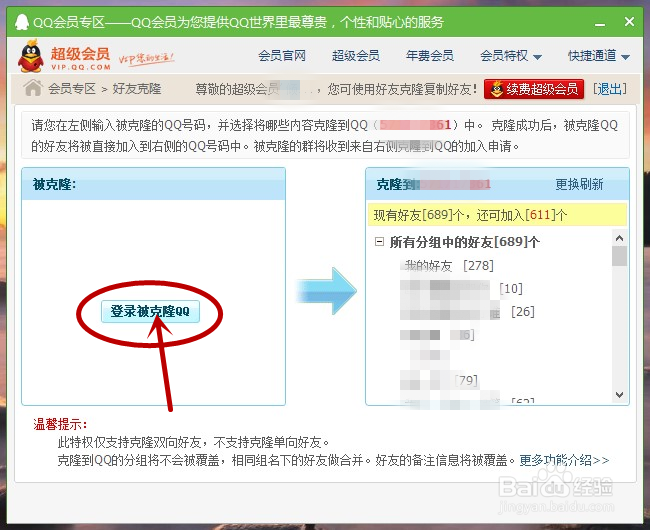650x530 pixels.
Task: Click scroll up arrow in friends list
Action: (619, 238)
